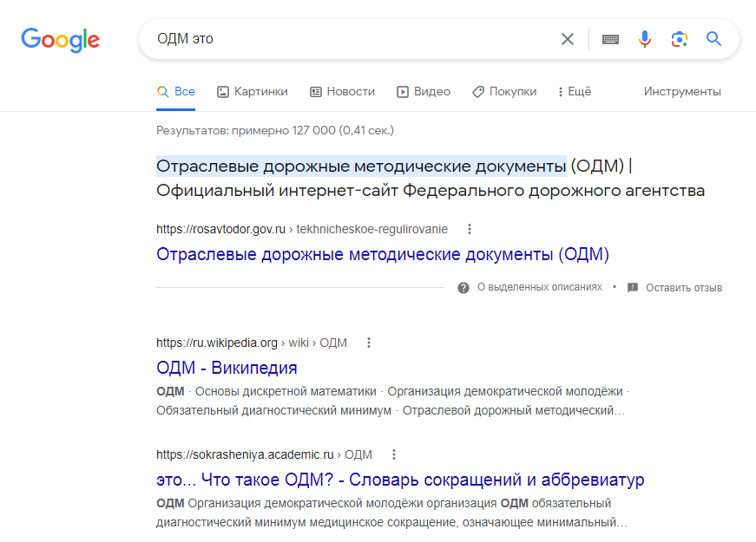Switch to the Новости tab
Image resolution: width=756 pixels, height=542 pixels.
(342, 92)
